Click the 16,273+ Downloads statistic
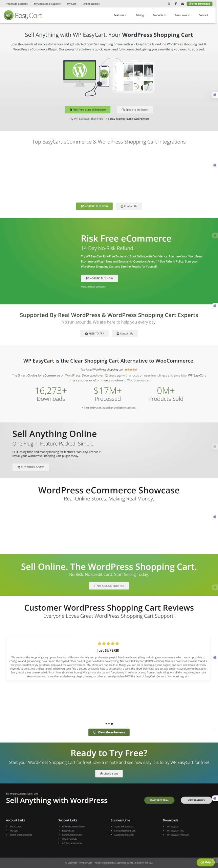218x868 pixels. [x=51, y=394]
